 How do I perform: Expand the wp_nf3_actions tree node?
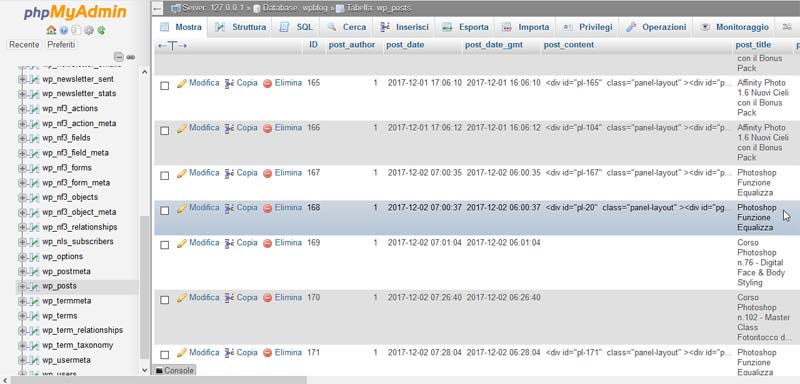pos(22,109)
